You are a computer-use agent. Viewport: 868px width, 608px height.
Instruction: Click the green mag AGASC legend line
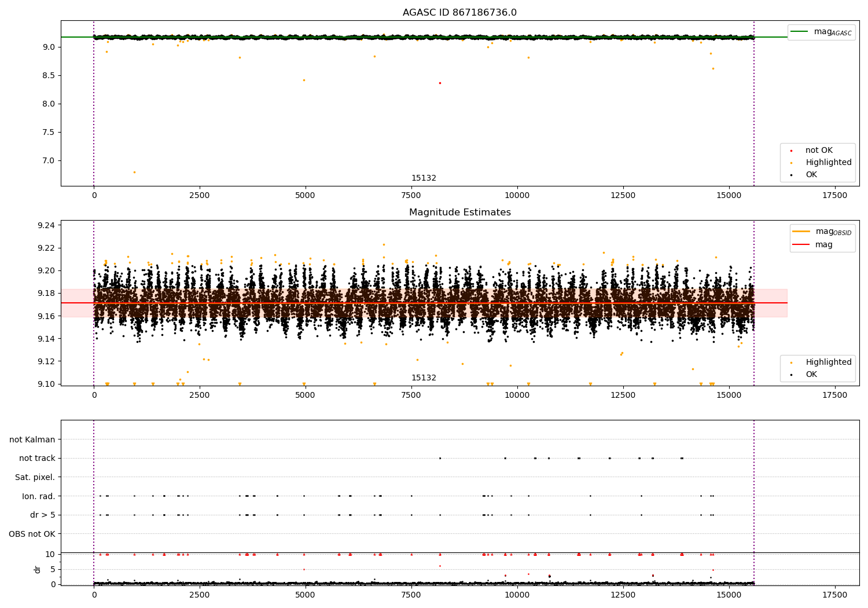coord(800,32)
